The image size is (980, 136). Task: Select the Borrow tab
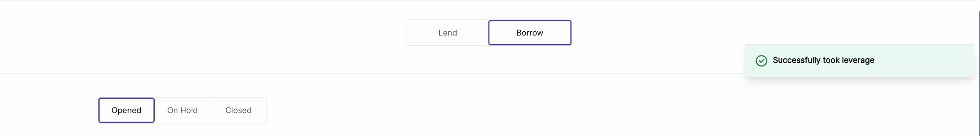point(529,33)
